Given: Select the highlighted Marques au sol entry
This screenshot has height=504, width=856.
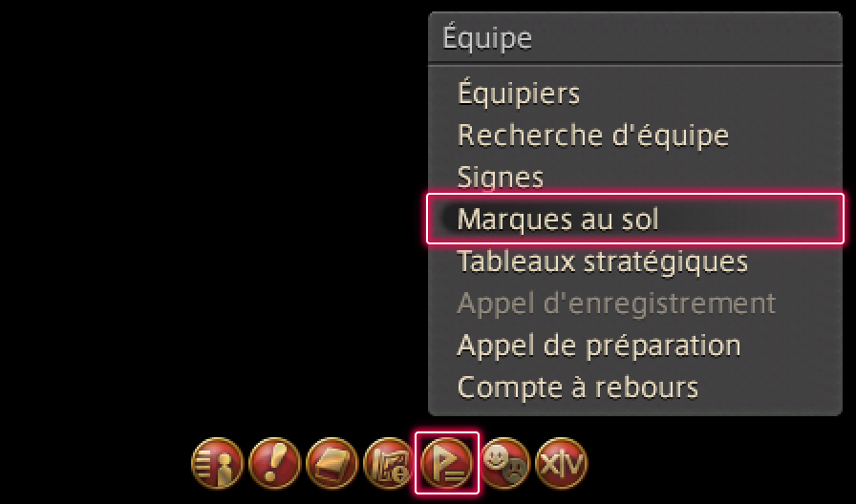Looking at the screenshot, I should coord(635,219).
